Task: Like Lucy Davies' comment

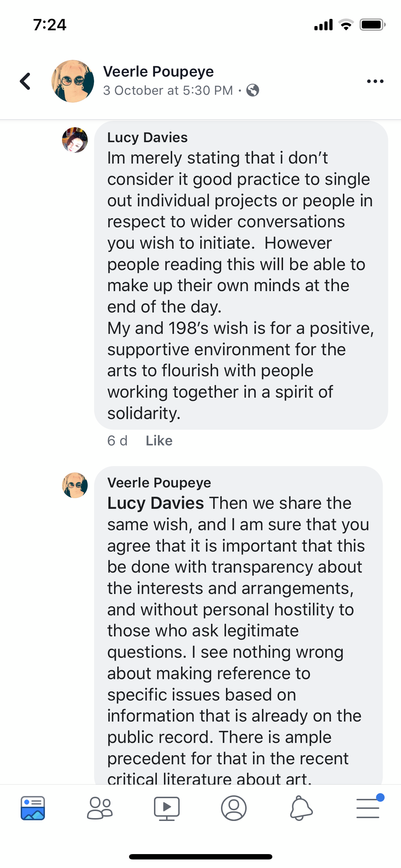Action: (x=159, y=441)
